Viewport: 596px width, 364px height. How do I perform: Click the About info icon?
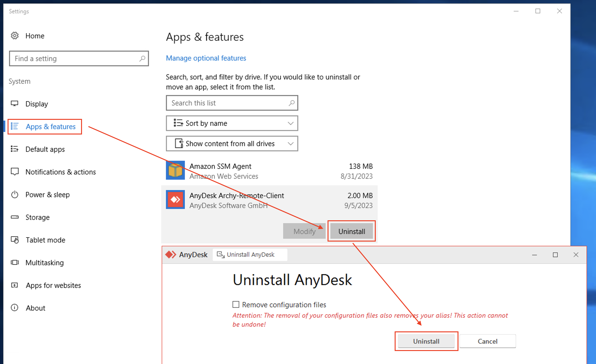[14, 308]
